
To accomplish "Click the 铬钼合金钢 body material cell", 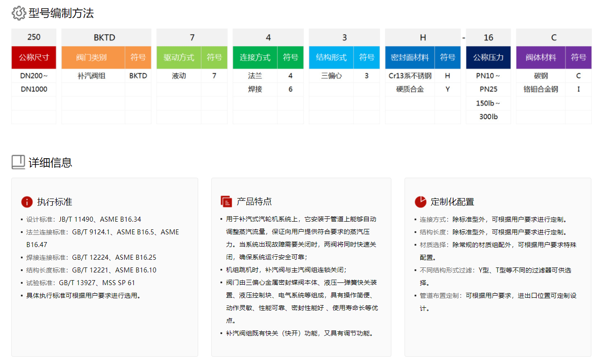I will [541, 89].
